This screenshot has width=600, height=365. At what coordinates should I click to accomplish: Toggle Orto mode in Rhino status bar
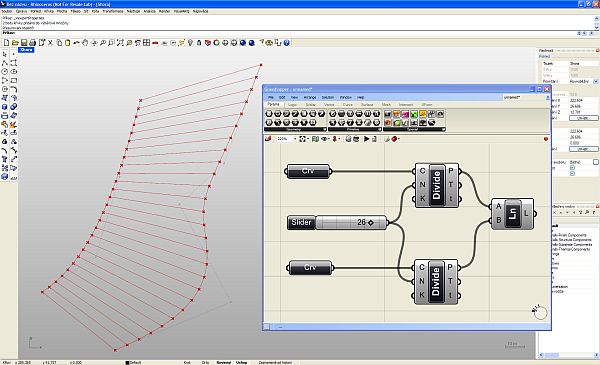point(205,362)
